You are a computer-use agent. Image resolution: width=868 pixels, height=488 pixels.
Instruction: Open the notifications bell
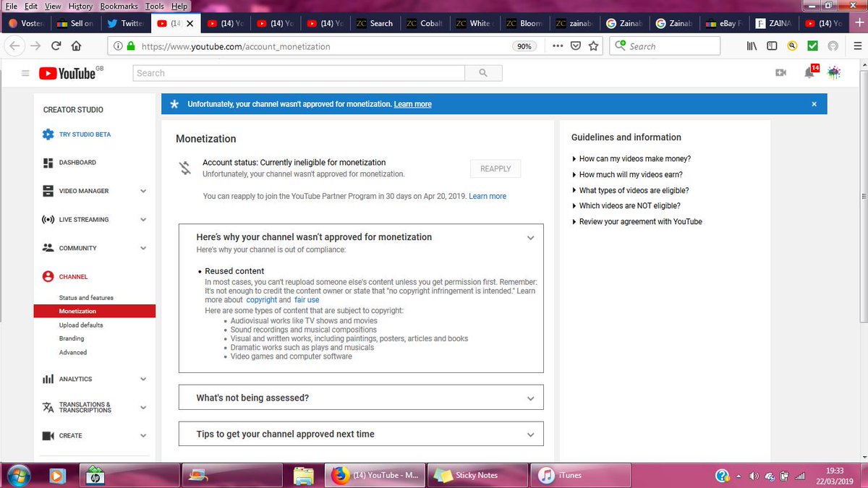coord(809,72)
